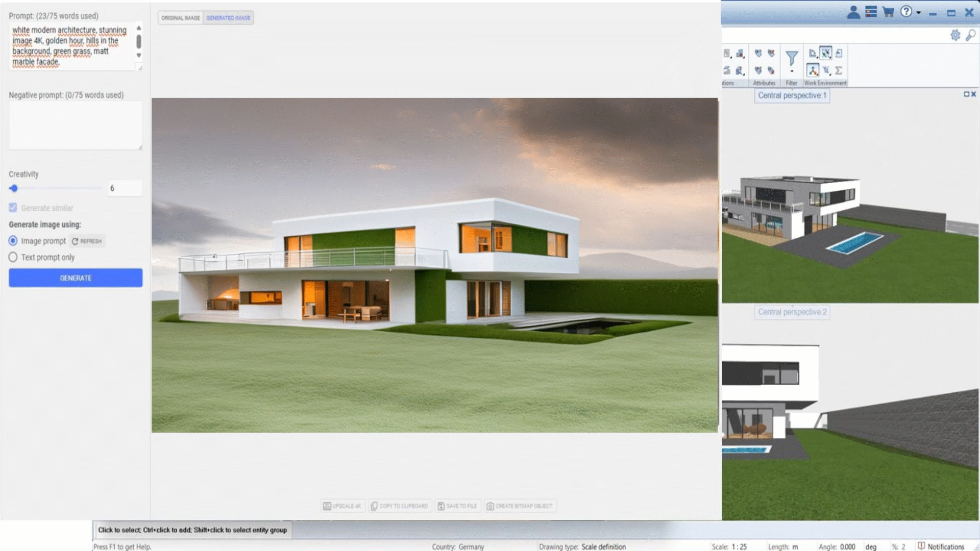
Task: Click the Filter funnel icon
Action: pyautogui.click(x=792, y=58)
